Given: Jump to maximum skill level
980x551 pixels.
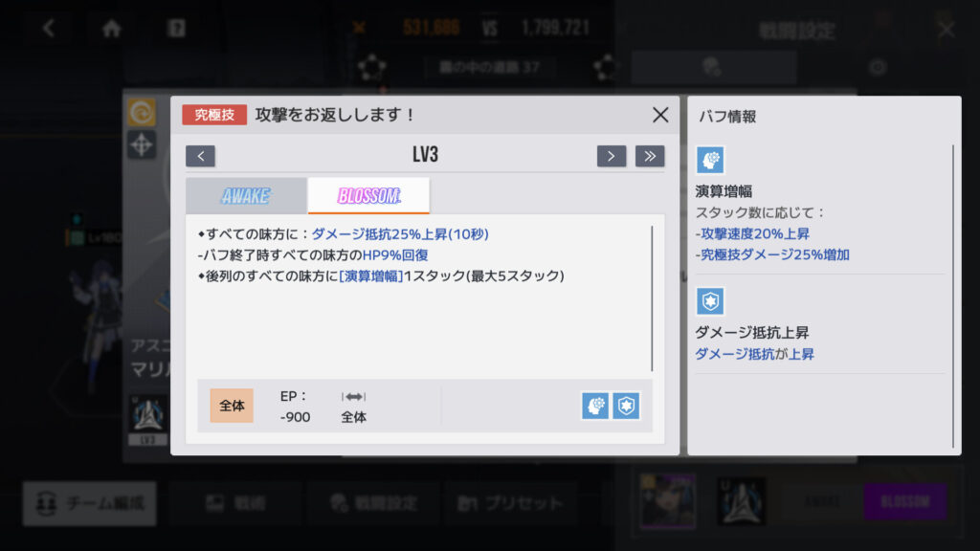Looking at the screenshot, I should pos(650,156).
